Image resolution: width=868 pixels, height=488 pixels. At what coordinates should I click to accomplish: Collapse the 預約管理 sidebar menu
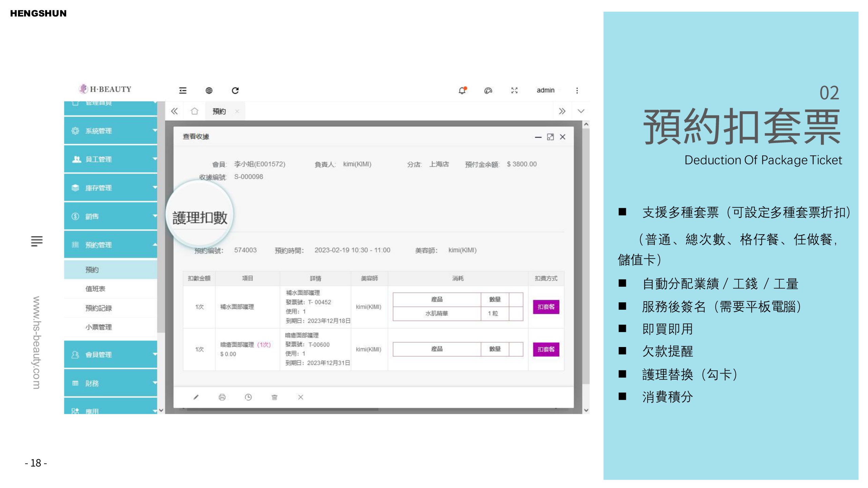111,245
